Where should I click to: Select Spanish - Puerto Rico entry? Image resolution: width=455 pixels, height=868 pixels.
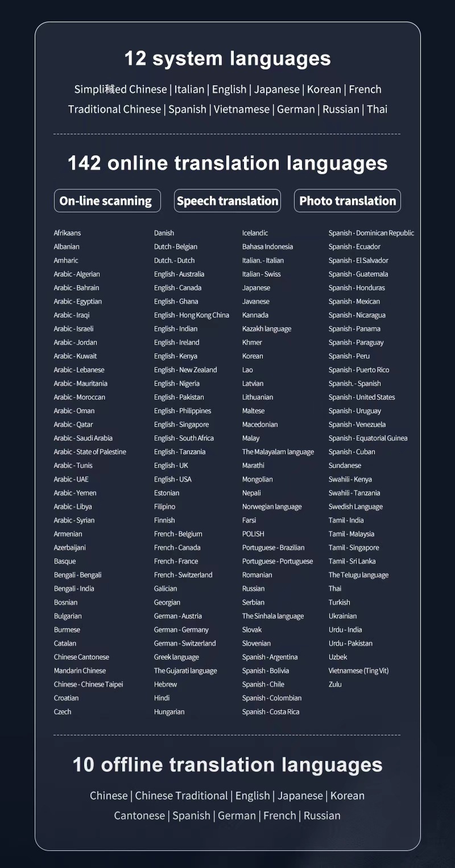359,370
